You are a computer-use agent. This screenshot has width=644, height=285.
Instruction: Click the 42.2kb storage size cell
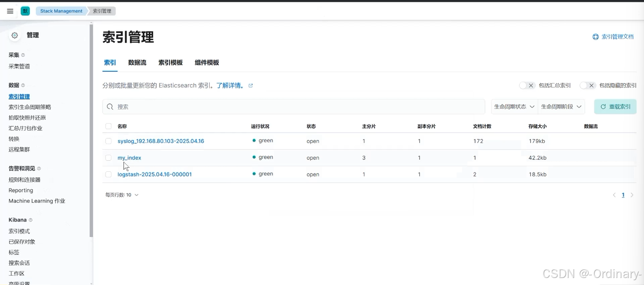(538, 158)
